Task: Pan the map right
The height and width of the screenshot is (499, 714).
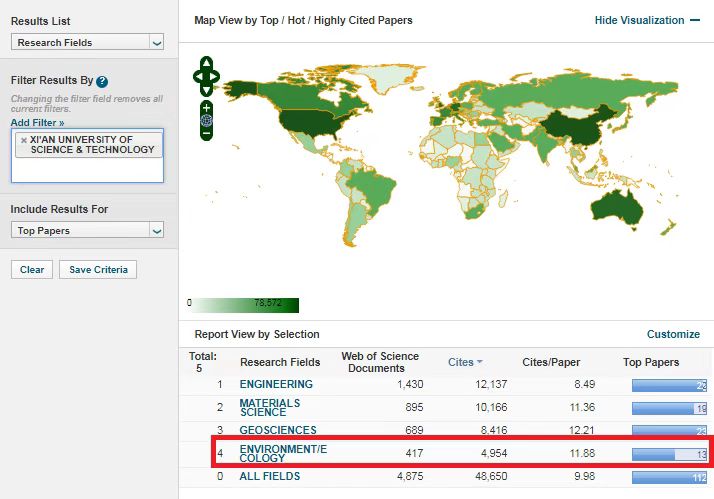Action: 216,76
